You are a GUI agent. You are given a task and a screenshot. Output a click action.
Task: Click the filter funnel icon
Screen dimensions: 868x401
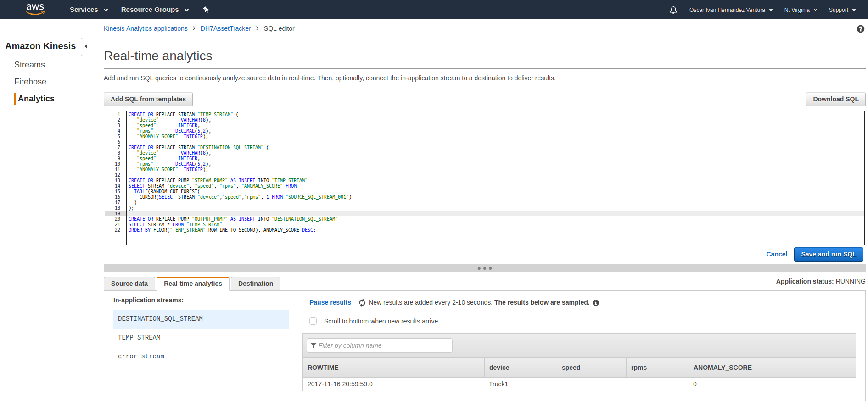tap(314, 345)
